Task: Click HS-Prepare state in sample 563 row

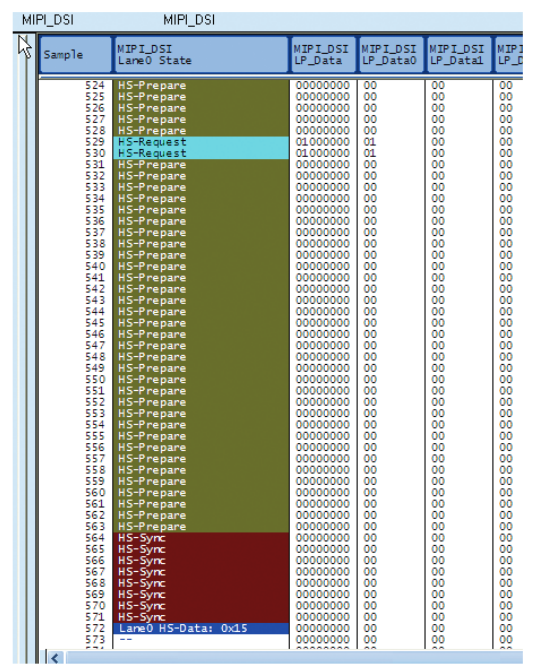Action: tap(201, 527)
